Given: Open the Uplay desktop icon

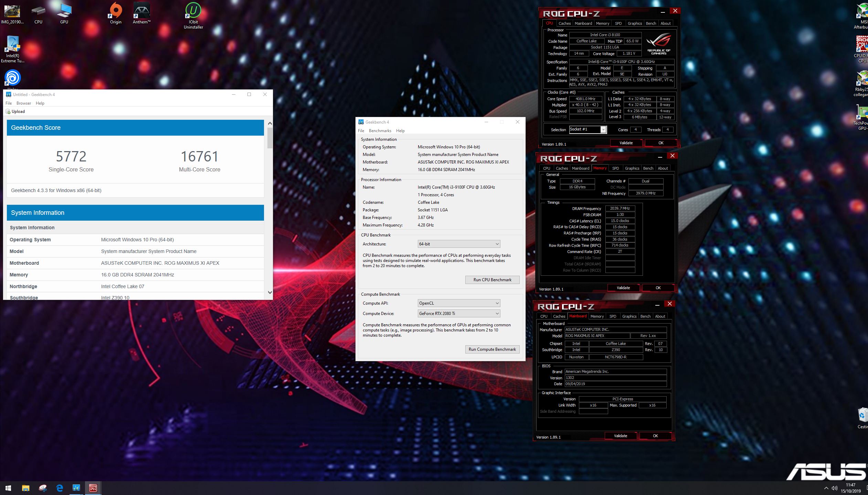Looking at the screenshot, I should (x=13, y=79).
